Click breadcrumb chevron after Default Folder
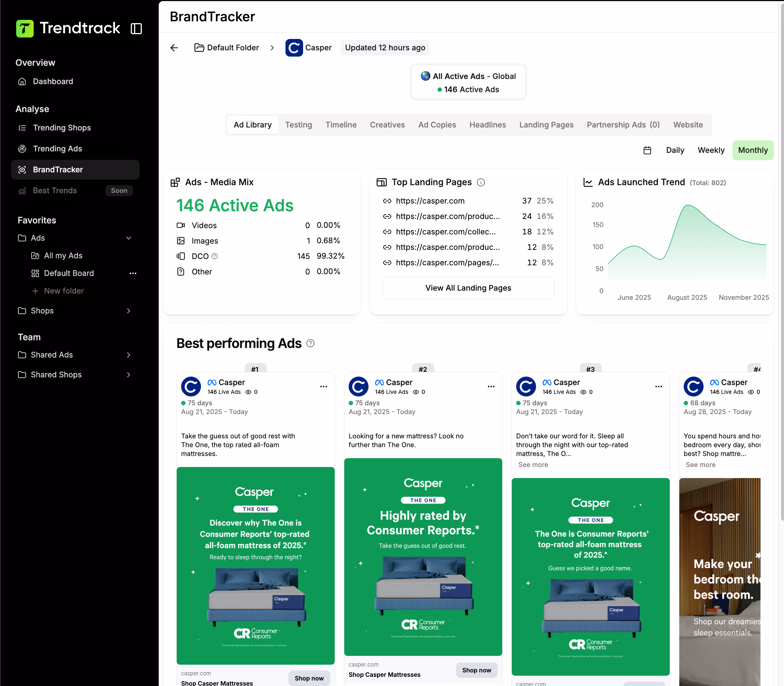 272,48
